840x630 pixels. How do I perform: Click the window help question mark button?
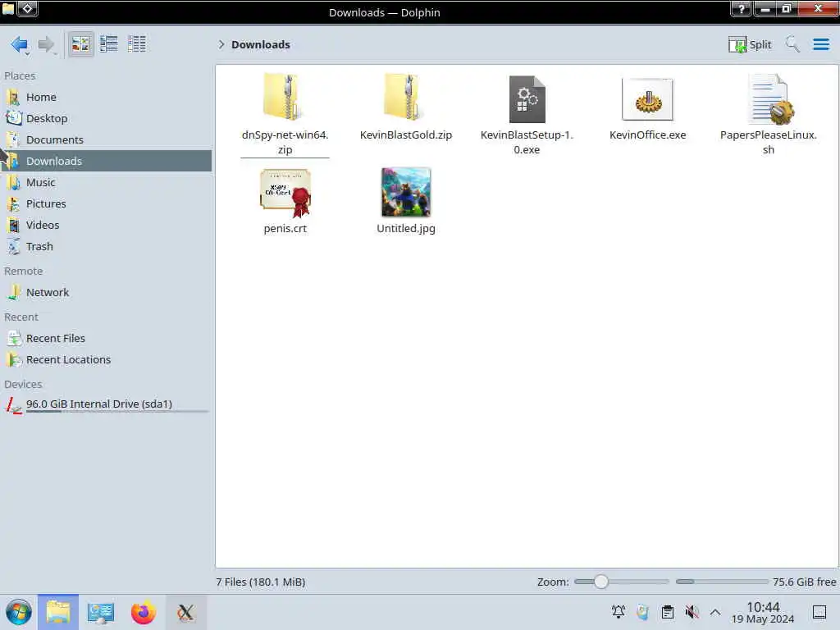[x=742, y=8]
